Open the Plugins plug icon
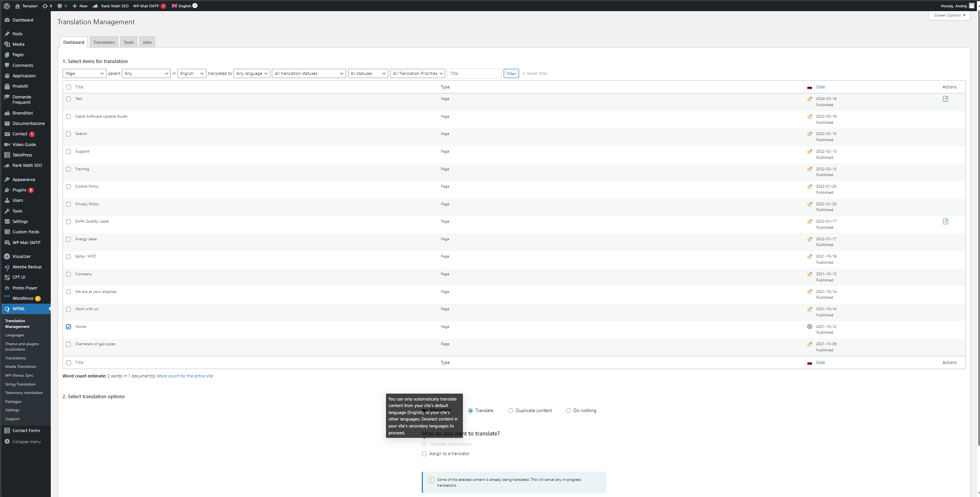Screen dimensions: 980x497 (7, 190)
